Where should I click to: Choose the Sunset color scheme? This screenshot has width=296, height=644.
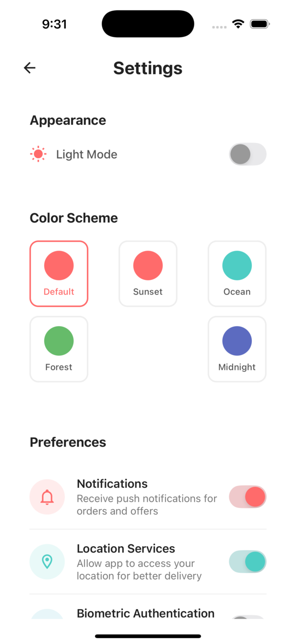pos(148,274)
